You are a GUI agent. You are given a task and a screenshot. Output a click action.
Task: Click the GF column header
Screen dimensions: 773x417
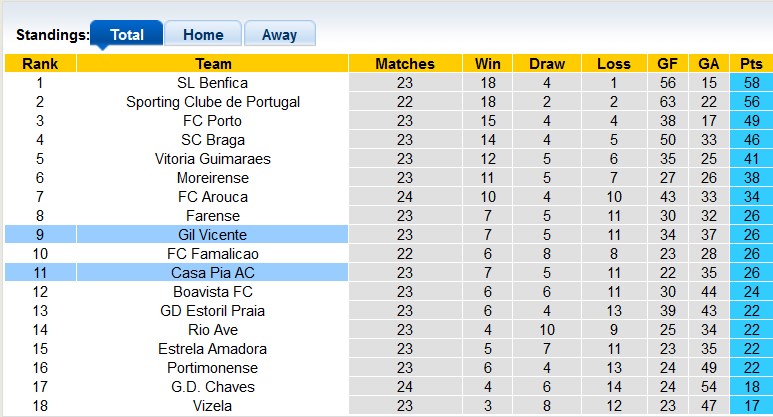point(668,64)
